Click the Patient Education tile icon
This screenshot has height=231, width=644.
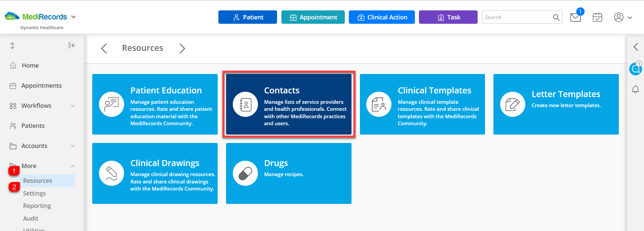click(x=112, y=104)
